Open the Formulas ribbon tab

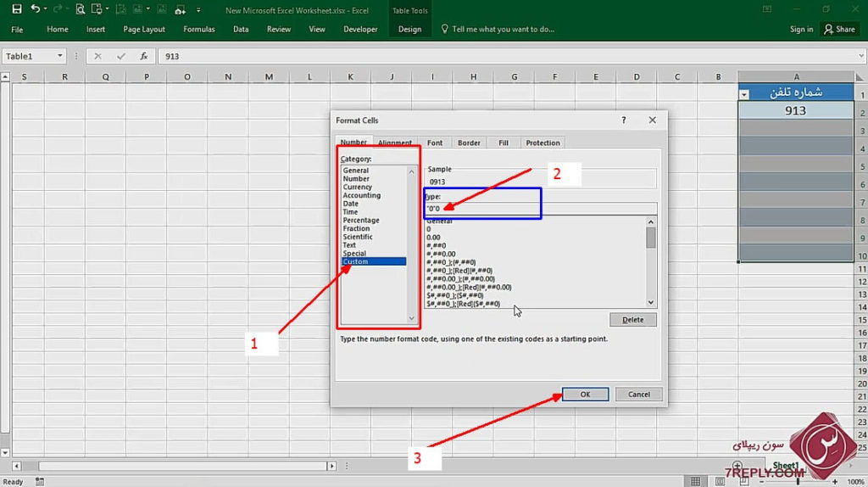coord(199,29)
